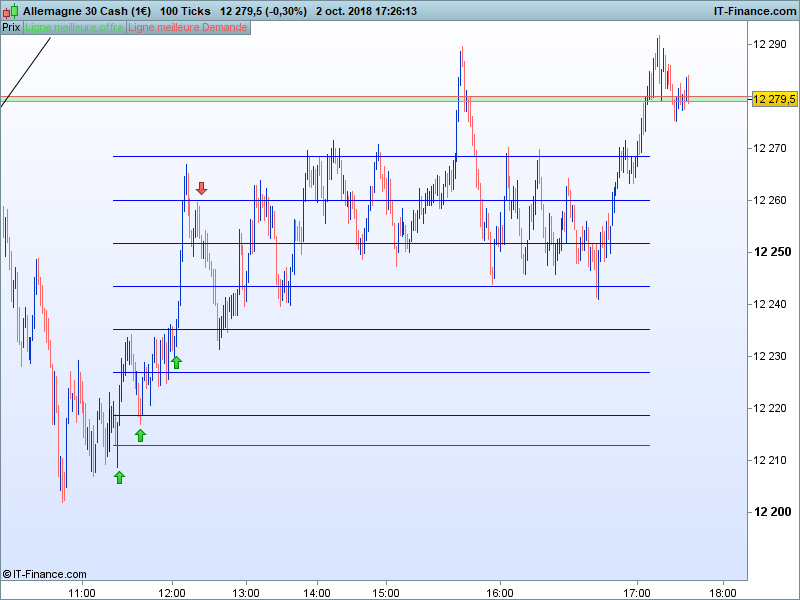Click the lowest green up arrow marker

119,478
